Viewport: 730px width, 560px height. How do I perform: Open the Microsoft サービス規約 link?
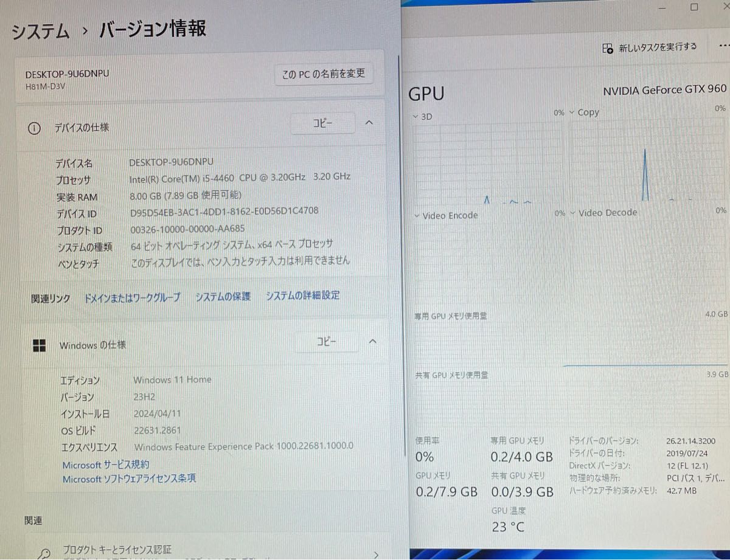click(106, 465)
